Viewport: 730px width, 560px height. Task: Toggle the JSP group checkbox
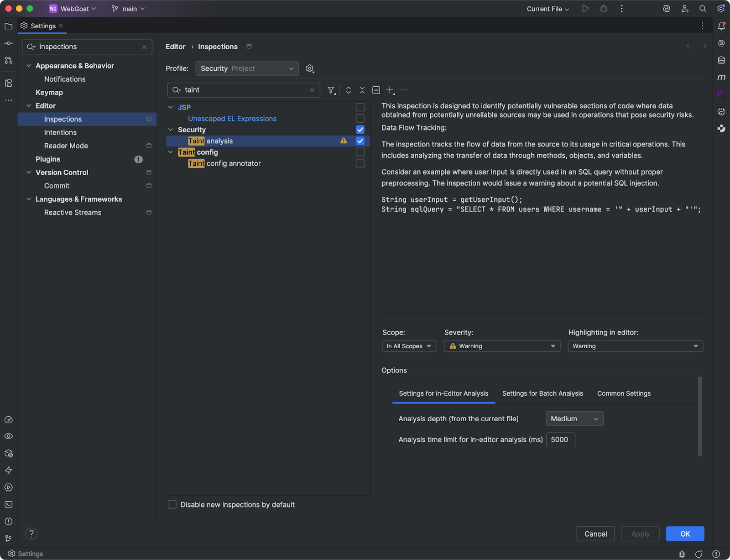360,107
